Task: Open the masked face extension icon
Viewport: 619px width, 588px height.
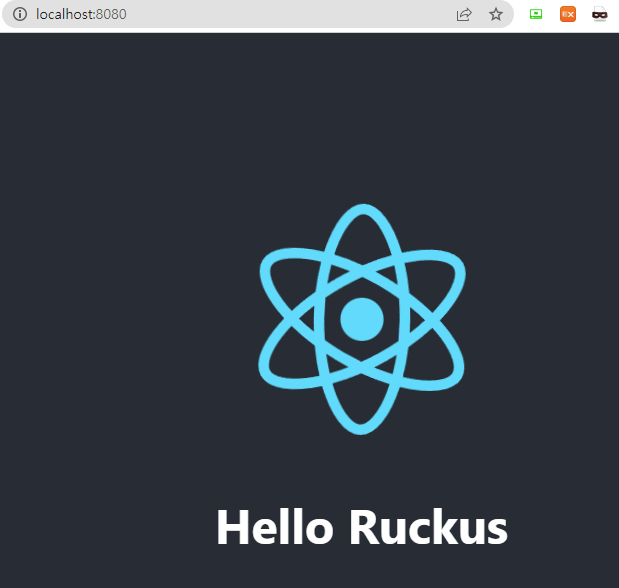Action: coord(599,15)
